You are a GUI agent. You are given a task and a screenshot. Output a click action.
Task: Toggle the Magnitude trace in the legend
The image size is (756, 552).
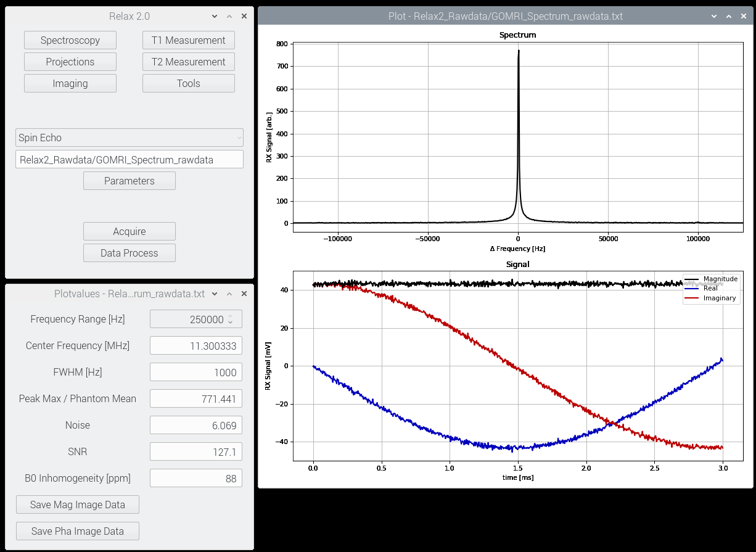click(718, 279)
